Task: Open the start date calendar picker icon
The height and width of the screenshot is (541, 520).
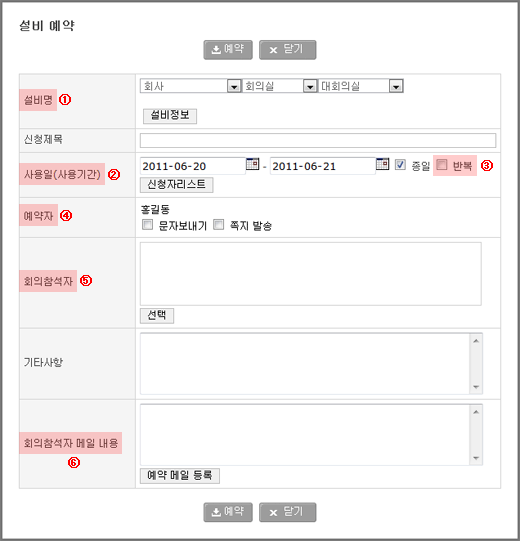Action: point(253,164)
